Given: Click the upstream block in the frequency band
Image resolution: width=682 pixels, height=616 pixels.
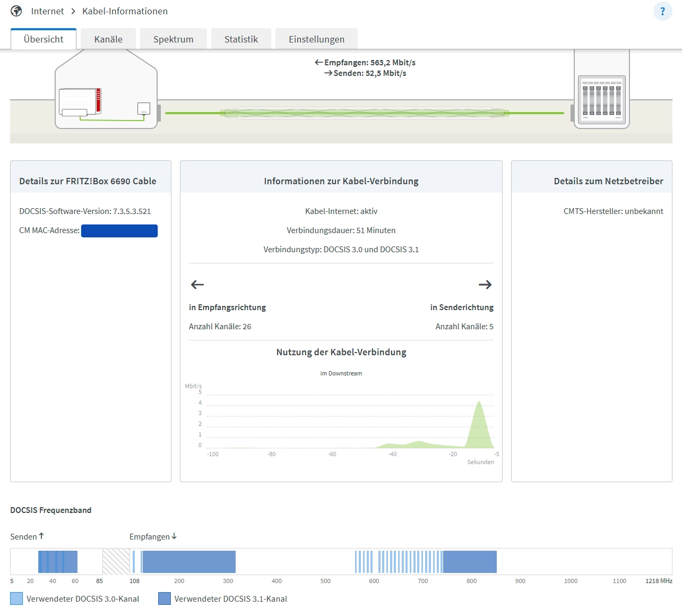Looking at the screenshot, I should pyautogui.click(x=58, y=562).
